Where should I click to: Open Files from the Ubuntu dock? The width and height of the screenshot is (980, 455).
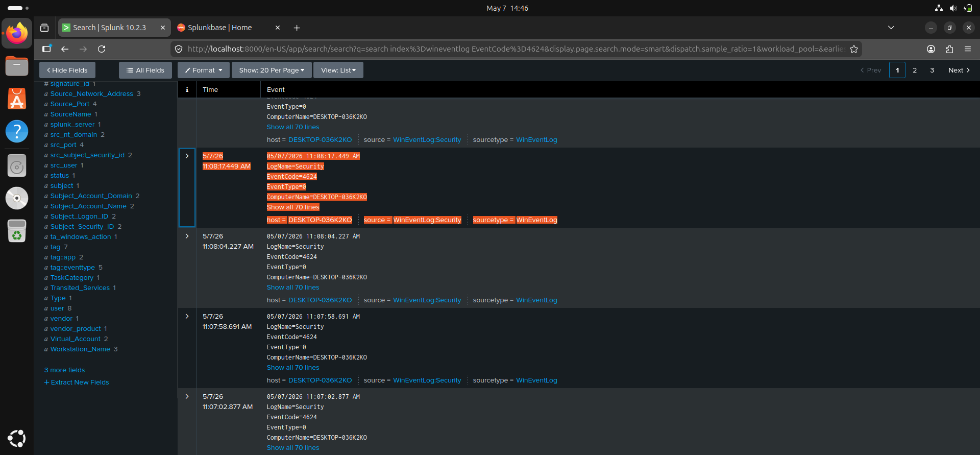coord(17,66)
